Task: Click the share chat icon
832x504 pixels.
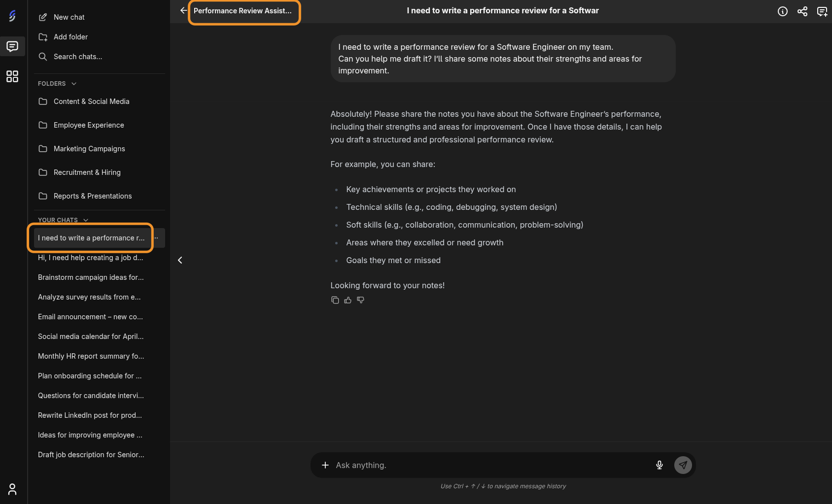Action: click(x=802, y=11)
